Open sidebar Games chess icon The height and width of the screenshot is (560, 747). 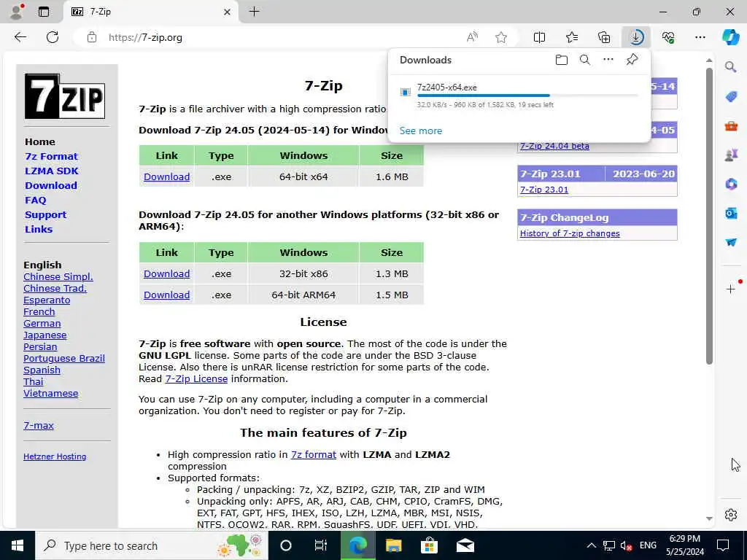point(731,155)
